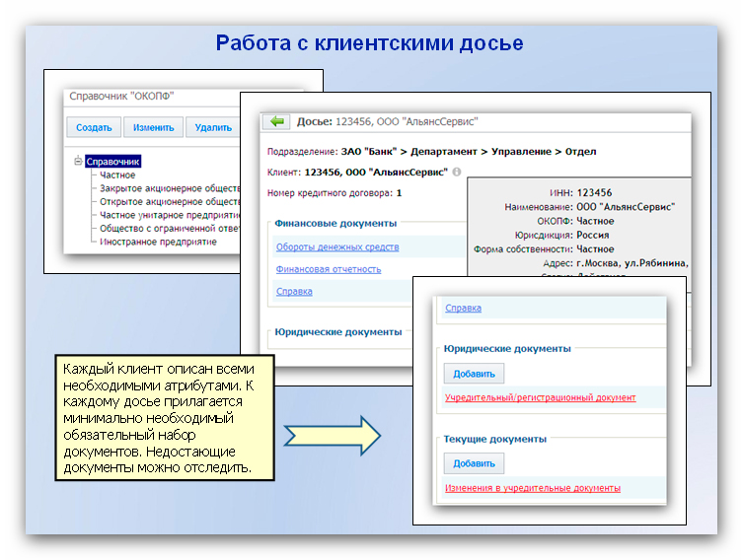Click the Удалить button
The height and width of the screenshot is (560, 743).
pyautogui.click(x=213, y=127)
